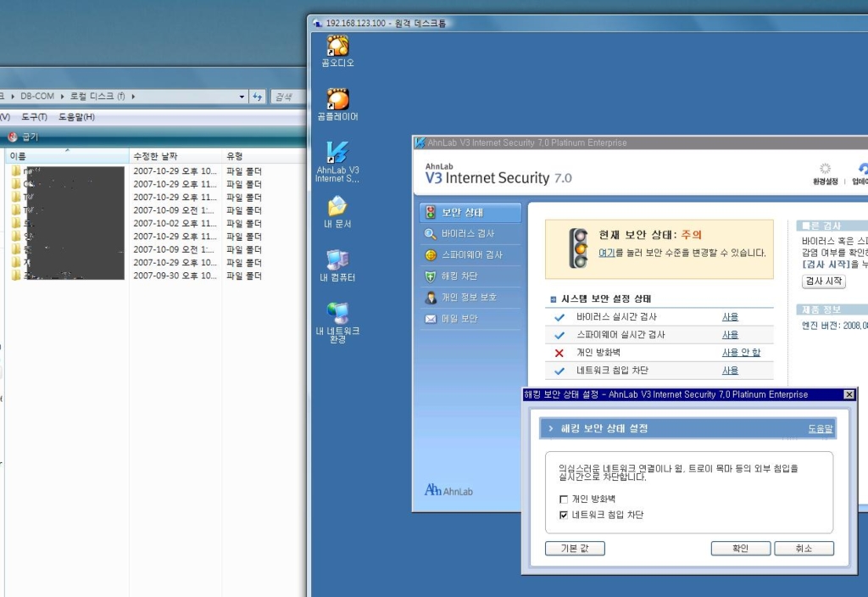Open 환경설정 gear icon in V3 header
This screenshot has height=597, width=868.
tap(825, 169)
